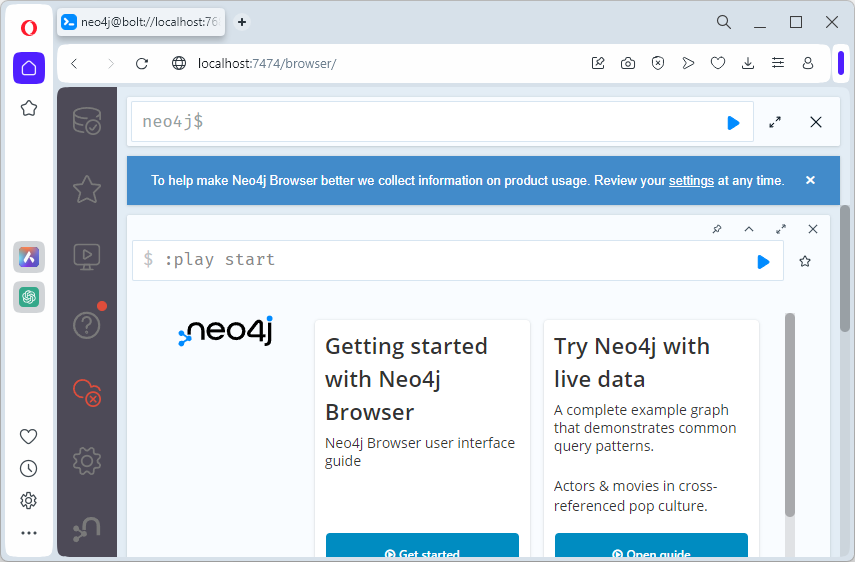The image size is (855, 562).
Task: Expand the main editor to fullscreen
Action: tap(775, 122)
